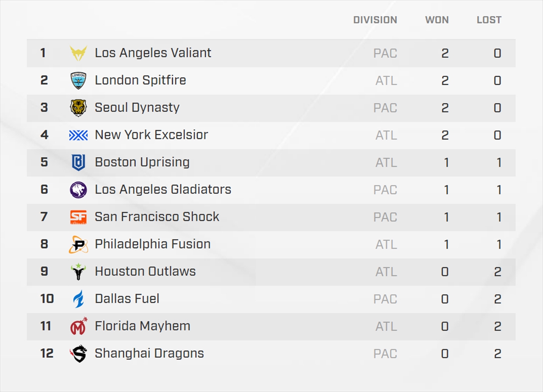Viewport: 543px width, 392px height.
Task: Open the Los Angeles Valiant team name
Action: point(153,53)
